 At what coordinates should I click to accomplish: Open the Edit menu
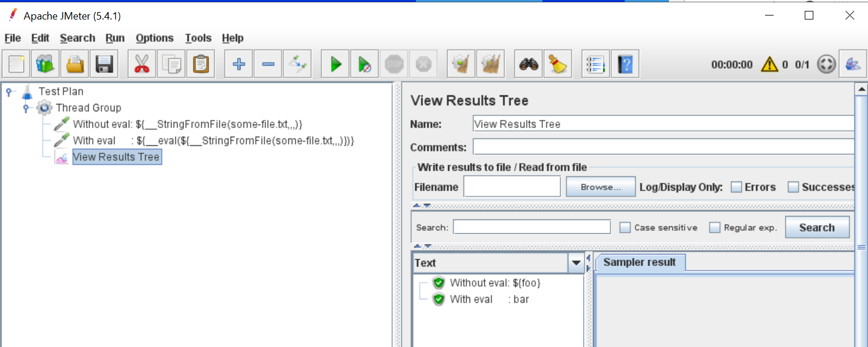40,38
